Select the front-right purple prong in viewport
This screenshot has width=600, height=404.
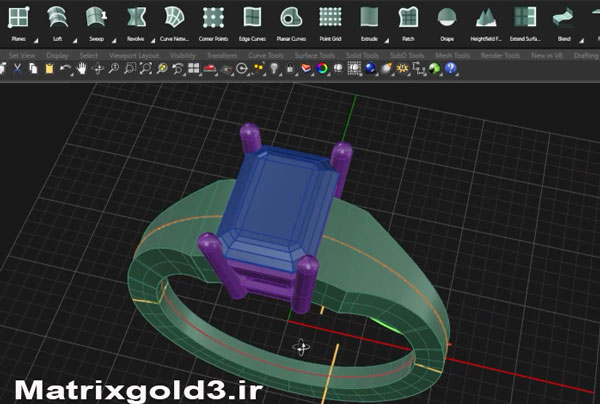coord(305,283)
